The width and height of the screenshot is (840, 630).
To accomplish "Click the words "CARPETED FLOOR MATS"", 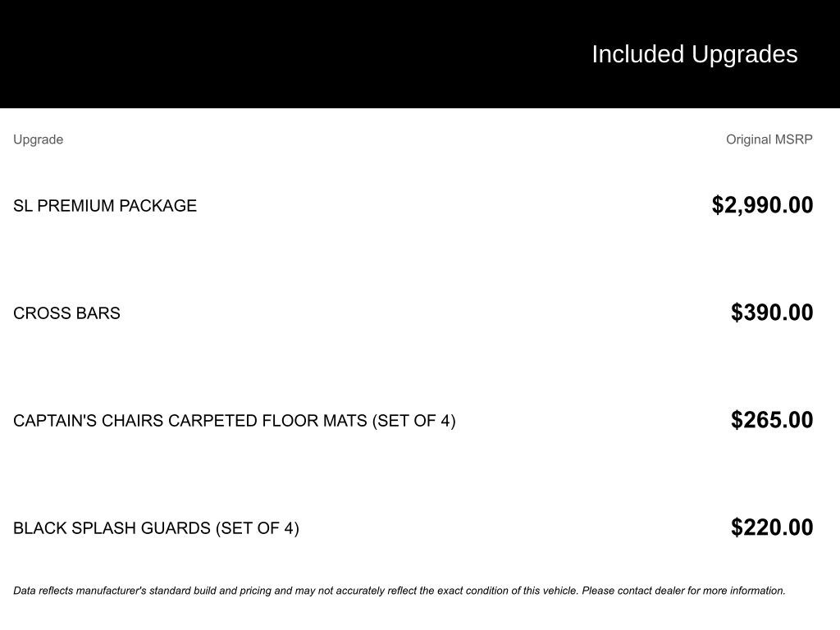I will click(262, 421).
